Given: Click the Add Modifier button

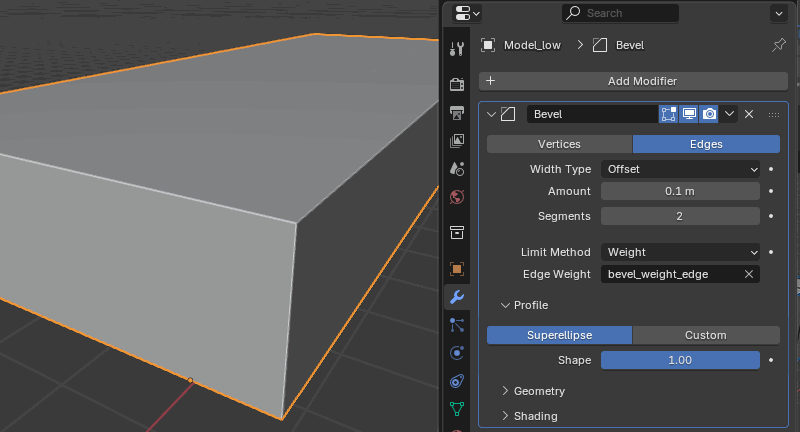Looking at the screenshot, I should click(633, 81).
